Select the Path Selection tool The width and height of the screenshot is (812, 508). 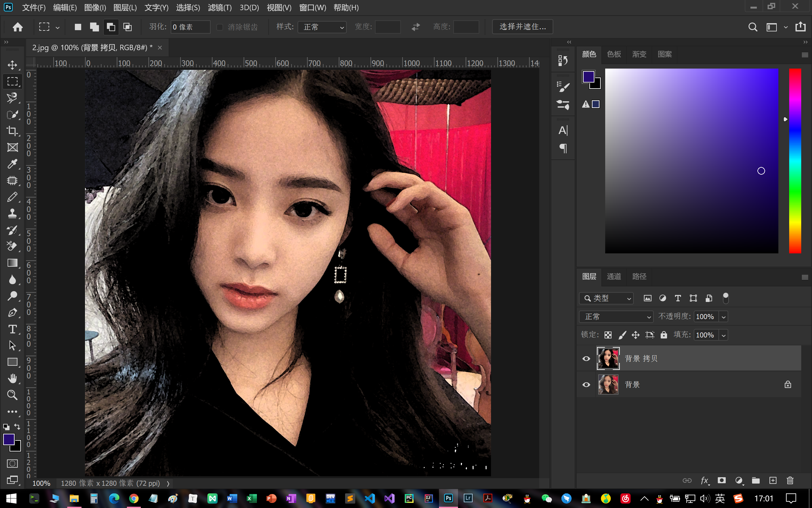[x=12, y=345]
